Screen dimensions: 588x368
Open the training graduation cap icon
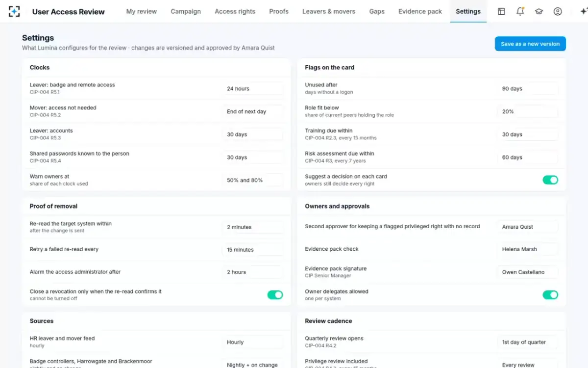tap(539, 11)
